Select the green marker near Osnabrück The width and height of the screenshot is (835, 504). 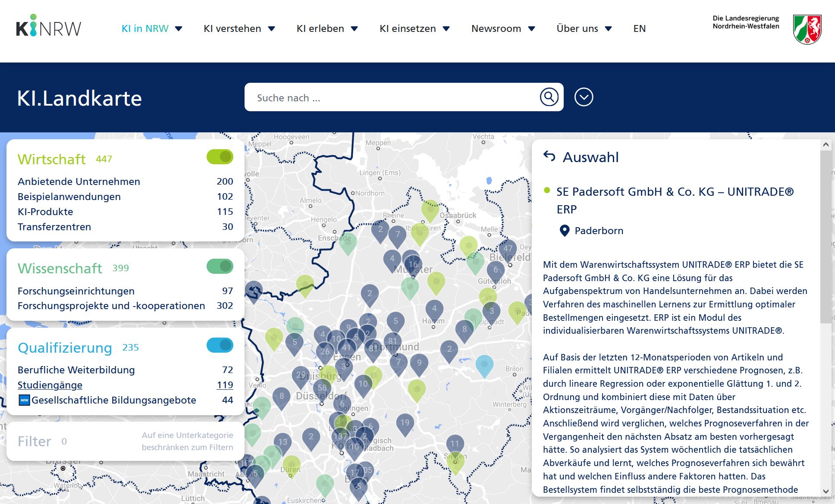(x=430, y=210)
